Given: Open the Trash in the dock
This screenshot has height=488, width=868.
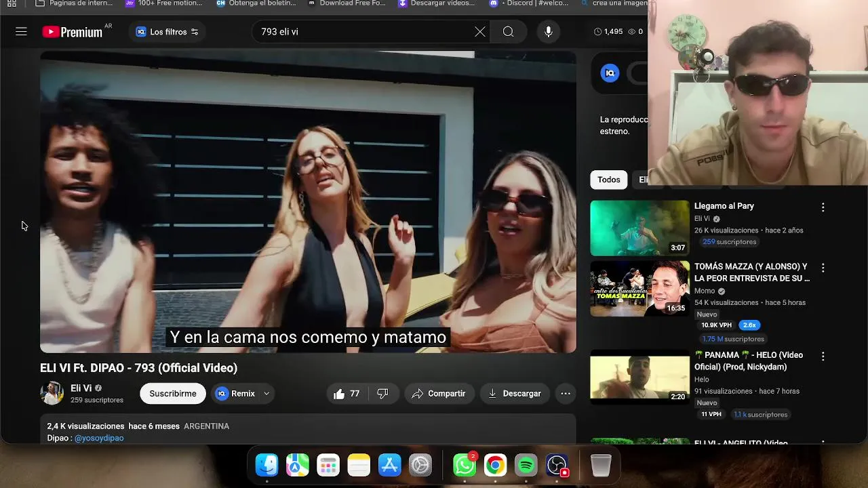Looking at the screenshot, I should tap(601, 465).
